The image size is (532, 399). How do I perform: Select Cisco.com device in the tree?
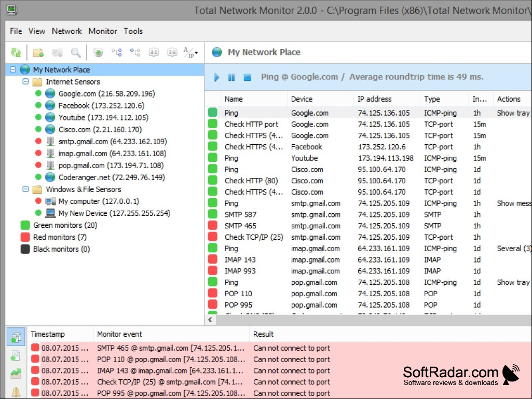pyautogui.click(x=100, y=130)
